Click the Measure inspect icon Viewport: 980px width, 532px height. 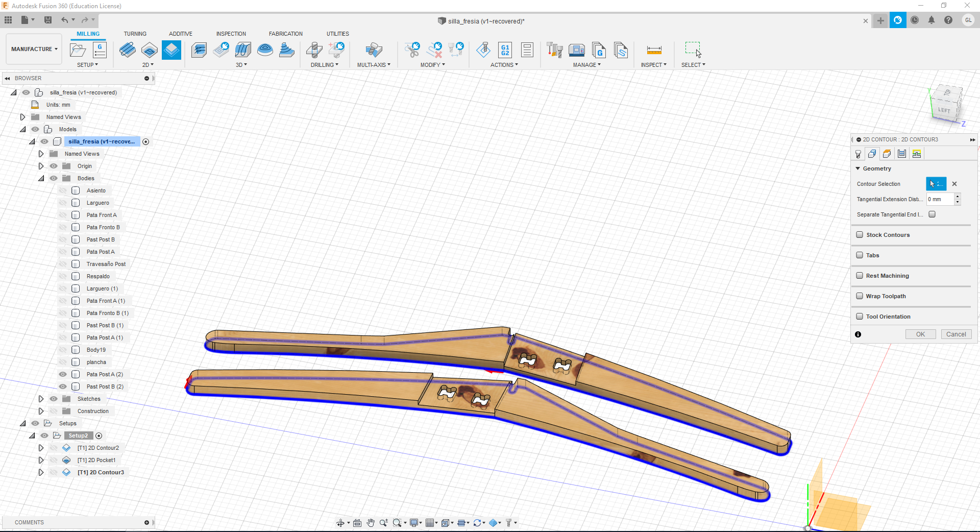point(654,50)
